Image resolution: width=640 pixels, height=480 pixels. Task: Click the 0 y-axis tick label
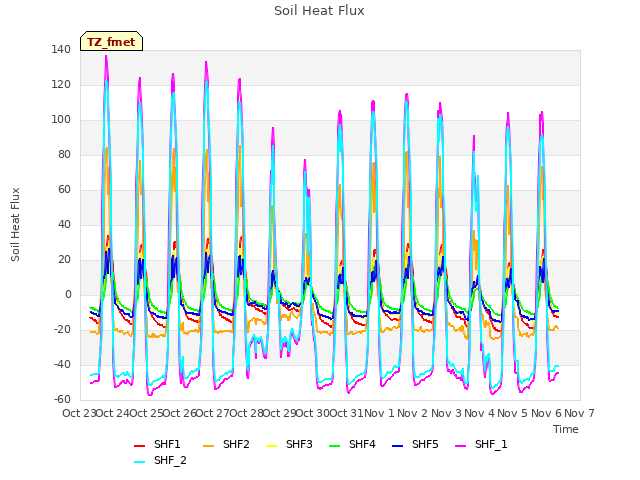coord(68,294)
